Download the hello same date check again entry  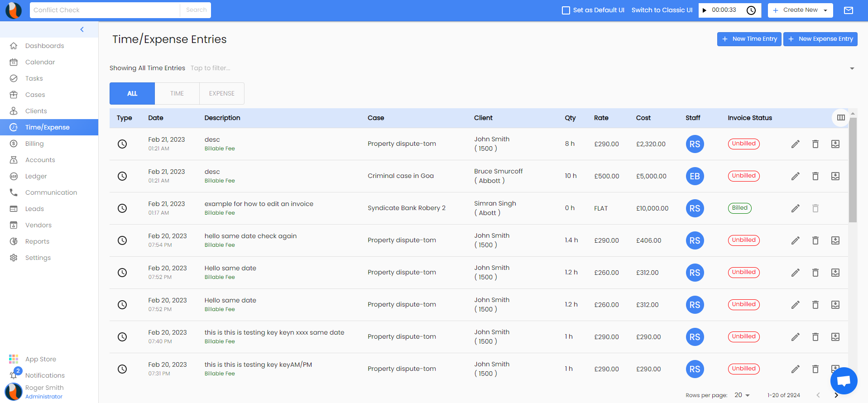[835, 240]
